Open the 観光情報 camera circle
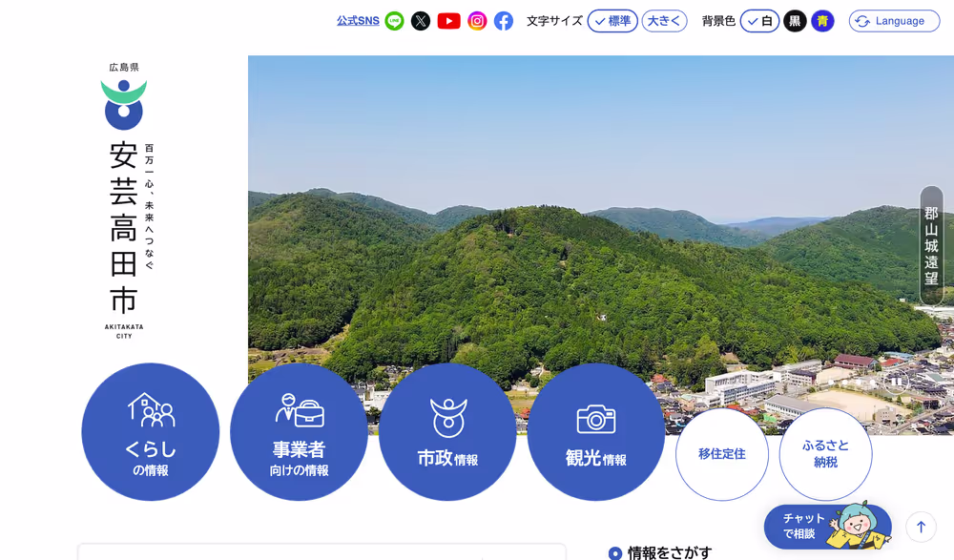 595,432
